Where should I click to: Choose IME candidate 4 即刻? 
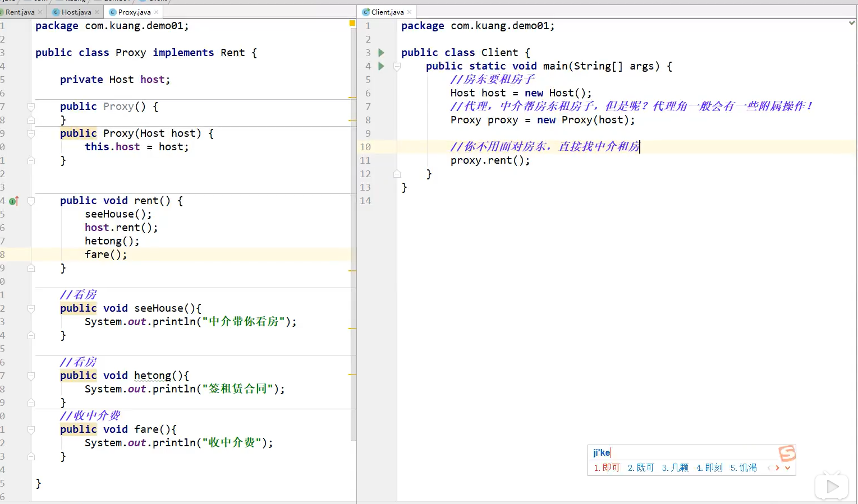709,468
